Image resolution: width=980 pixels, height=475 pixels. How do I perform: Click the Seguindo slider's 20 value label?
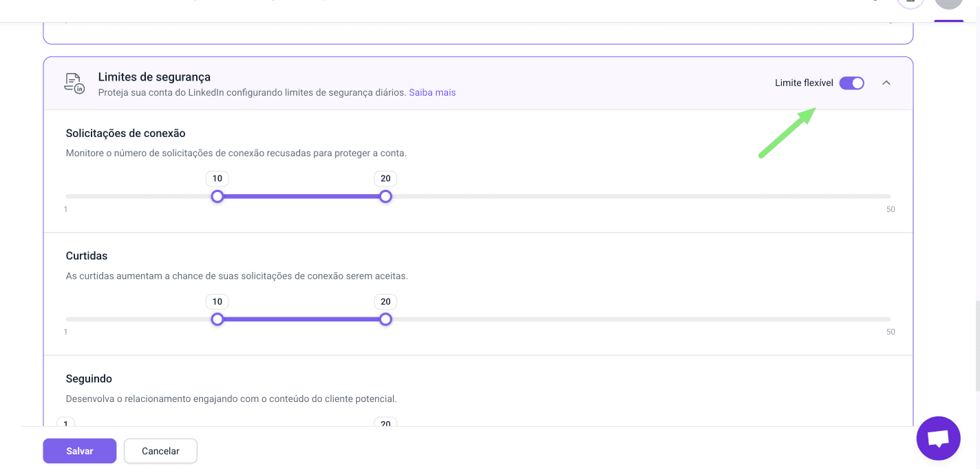[385, 423]
